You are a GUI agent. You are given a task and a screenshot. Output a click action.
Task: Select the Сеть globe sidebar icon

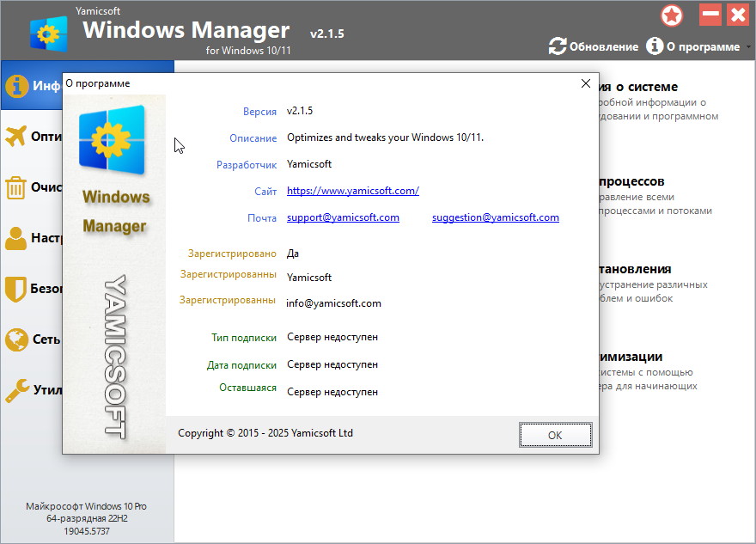(x=17, y=339)
